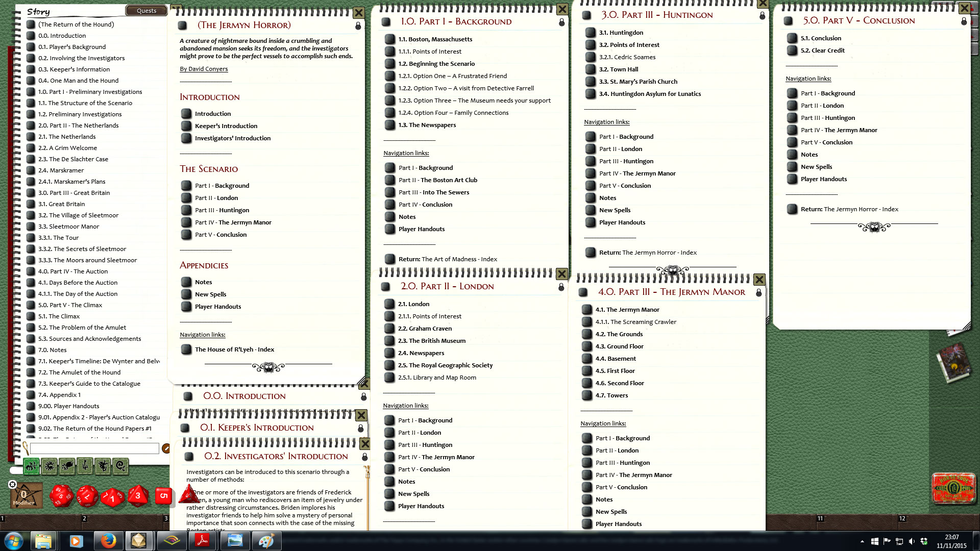Image resolution: width=980 pixels, height=551 pixels.
Task: Click the brown edit pencil beside search
Action: click(x=166, y=448)
